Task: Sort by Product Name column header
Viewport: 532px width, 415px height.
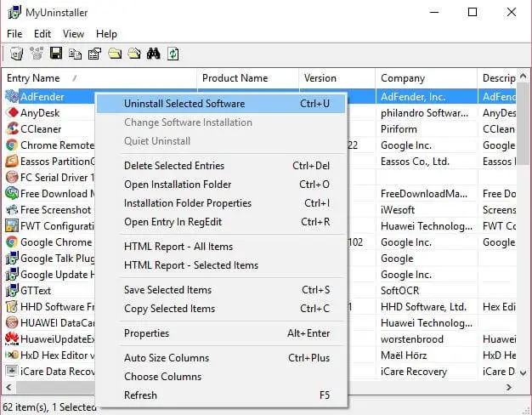Action: [248, 78]
